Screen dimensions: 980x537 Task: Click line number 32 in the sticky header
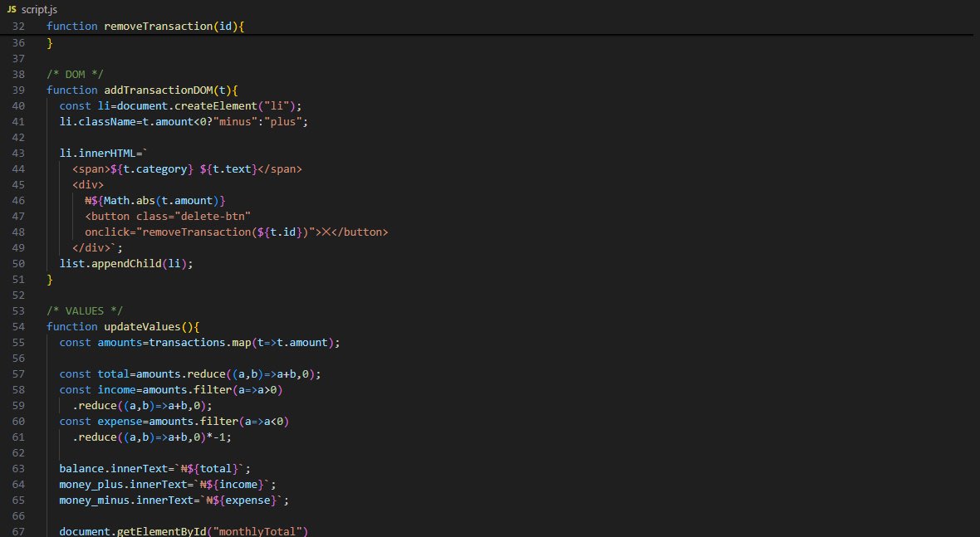click(19, 27)
